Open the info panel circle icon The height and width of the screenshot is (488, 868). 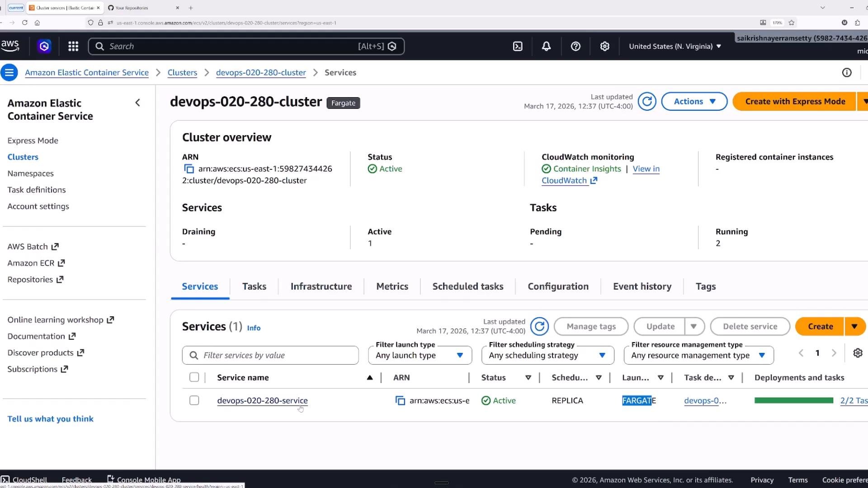[847, 72]
